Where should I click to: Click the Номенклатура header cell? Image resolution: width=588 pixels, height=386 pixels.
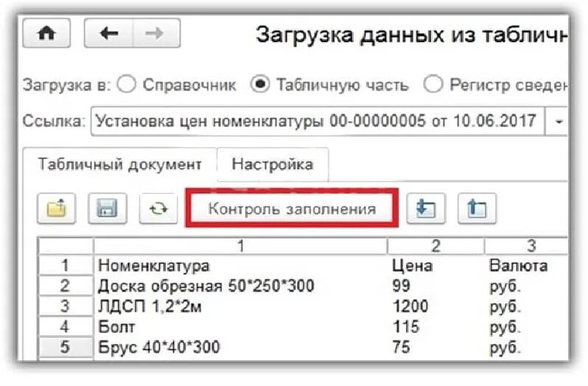click(240, 266)
